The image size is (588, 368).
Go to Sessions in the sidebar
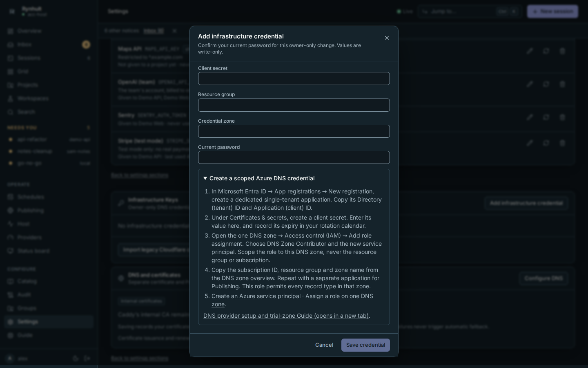(x=49, y=58)
